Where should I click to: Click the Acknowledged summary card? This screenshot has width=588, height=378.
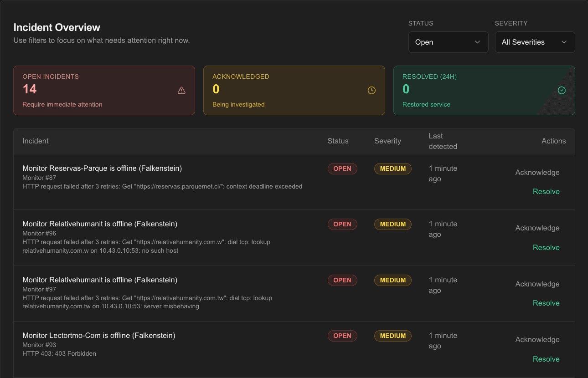[x=294, y=90]
